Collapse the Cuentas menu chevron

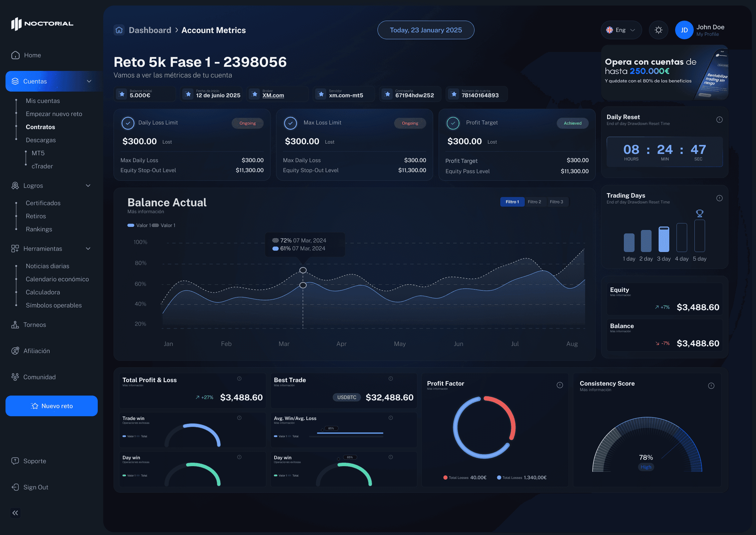point(89,81)
